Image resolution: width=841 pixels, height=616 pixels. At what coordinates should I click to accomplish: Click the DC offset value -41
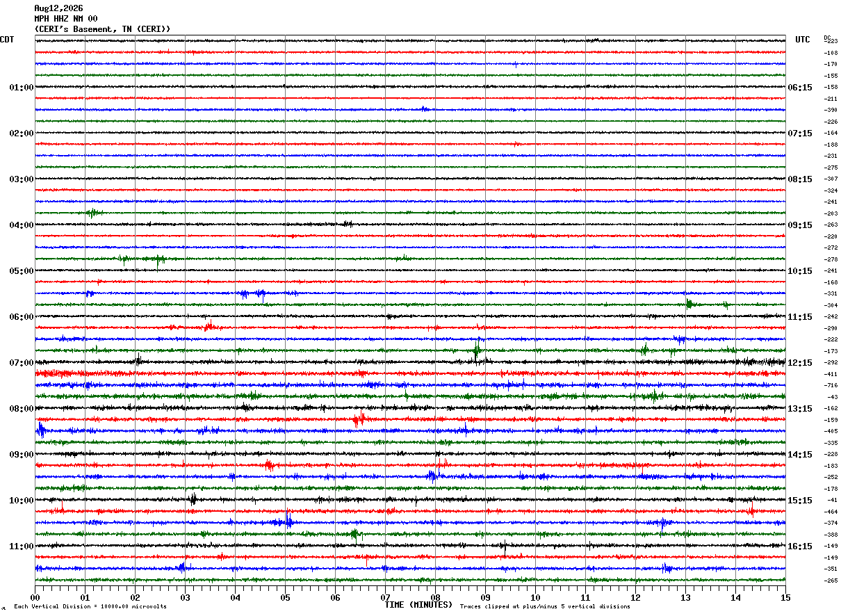pyautogui.click(x=832, y=501)
